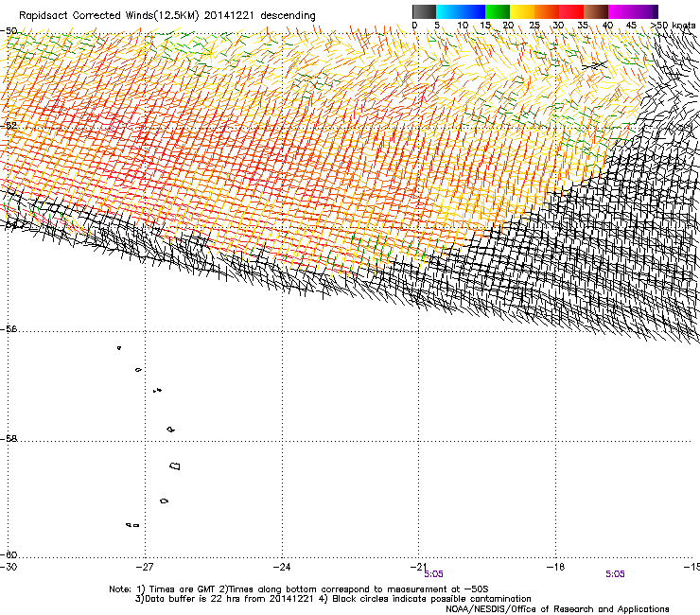The image size is (700, 615).
Task: Click the note 'Black circles indicate possible contamination'
Action: (431, 599)
